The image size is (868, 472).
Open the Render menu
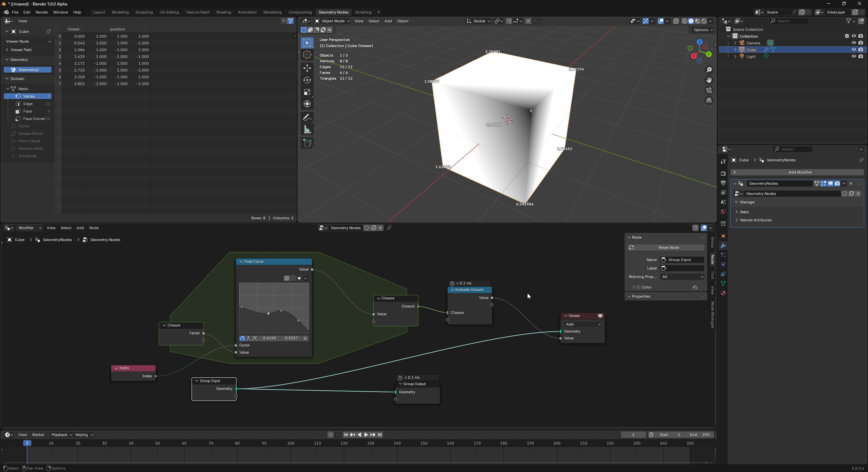click(42, 12)
